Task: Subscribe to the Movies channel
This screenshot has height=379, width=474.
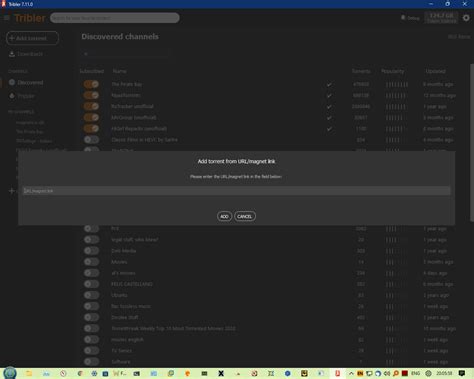Action: (x=91, y=262)
